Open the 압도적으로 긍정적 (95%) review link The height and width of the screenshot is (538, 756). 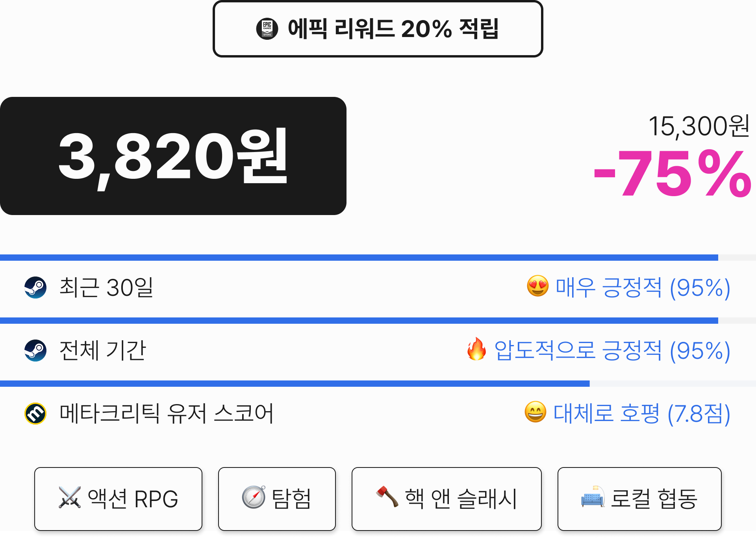click(x=612, y=351)
